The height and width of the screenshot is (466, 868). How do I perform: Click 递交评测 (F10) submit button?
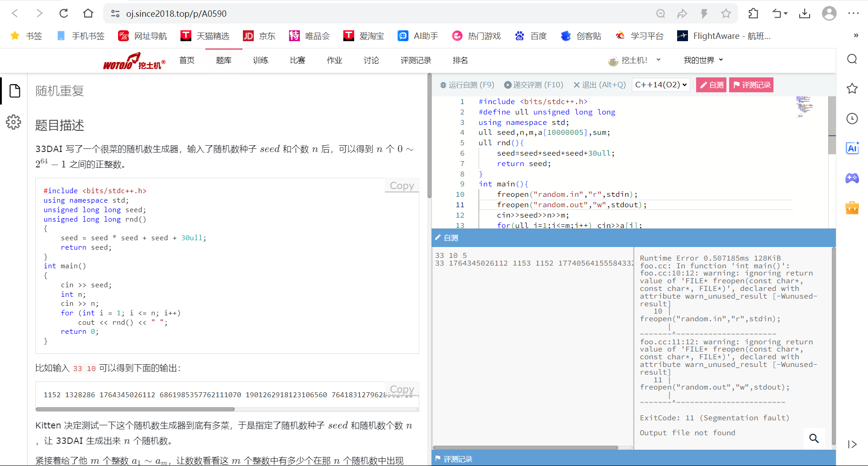point(533,85)
